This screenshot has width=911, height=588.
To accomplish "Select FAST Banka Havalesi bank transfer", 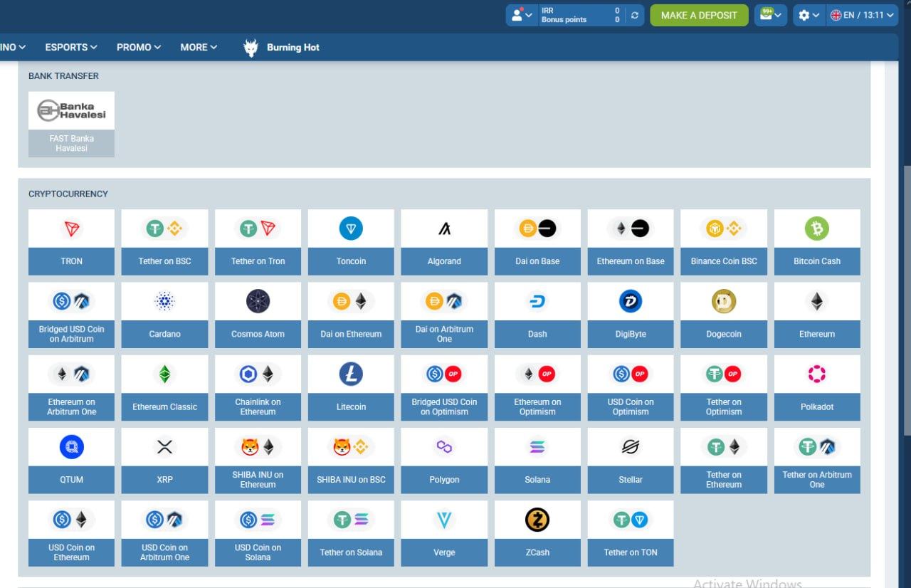I will (71, 124).
